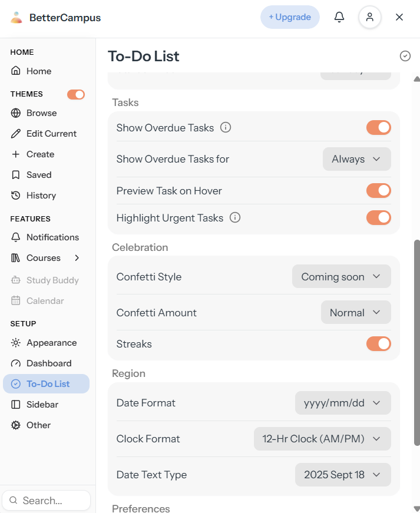Viewport: 420px width, 513px height.
Task: Toggle the Themes switch off
Action: coord(76,94)
